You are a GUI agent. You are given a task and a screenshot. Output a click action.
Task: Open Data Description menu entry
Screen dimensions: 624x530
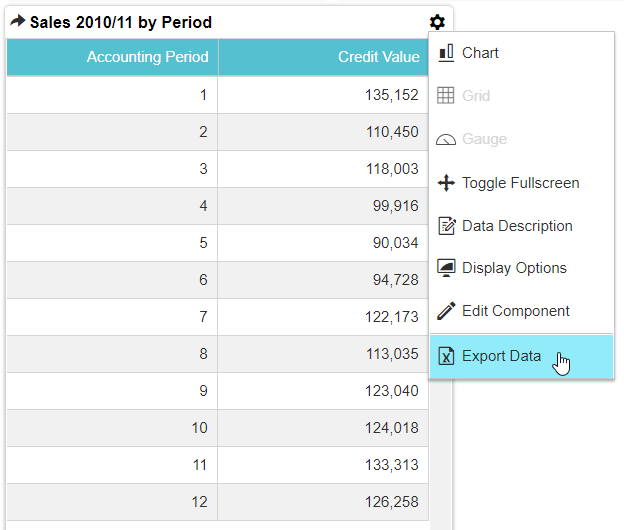(521, 226)
